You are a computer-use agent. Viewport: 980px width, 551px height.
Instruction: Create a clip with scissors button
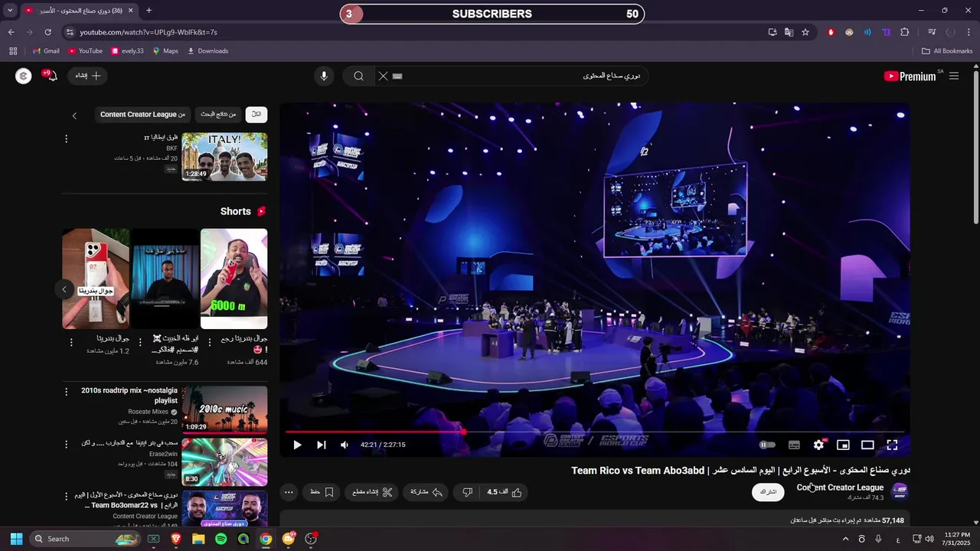click(x=372, y=492)
